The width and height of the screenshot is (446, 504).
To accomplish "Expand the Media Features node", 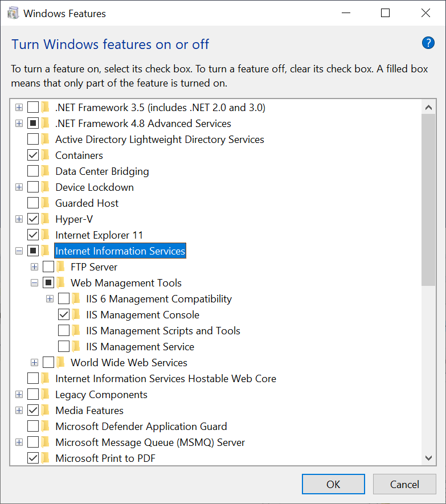I will tap(19, 410).
